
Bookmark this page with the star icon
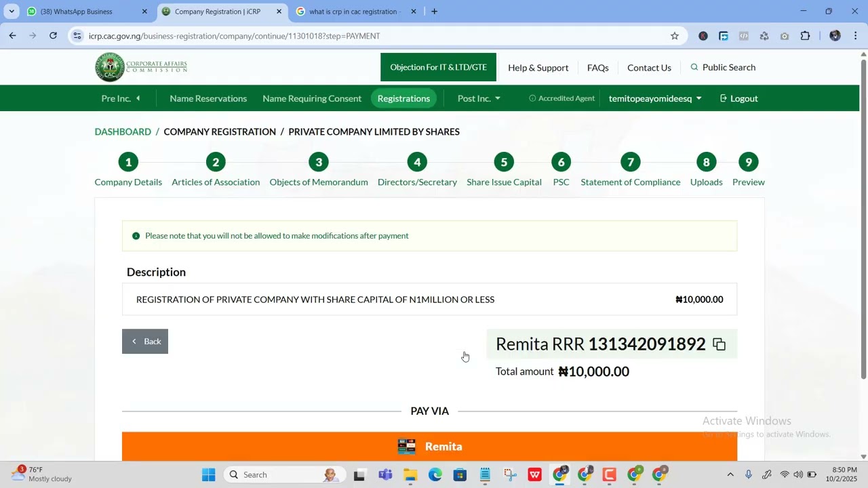674,36
